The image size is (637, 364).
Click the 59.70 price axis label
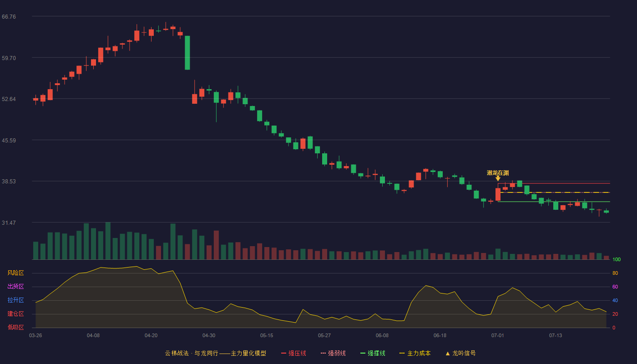click(9, 58)
